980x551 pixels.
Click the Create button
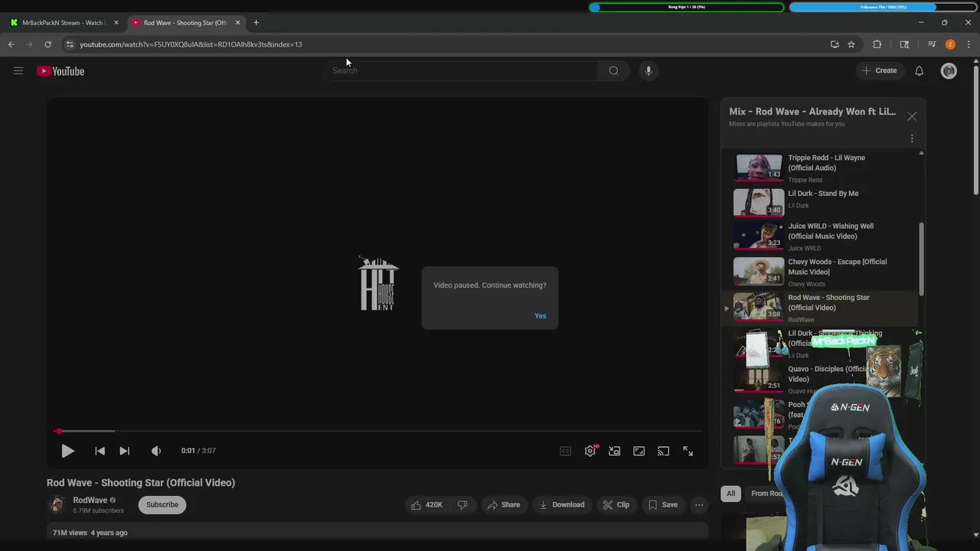(x=878, y=70)
